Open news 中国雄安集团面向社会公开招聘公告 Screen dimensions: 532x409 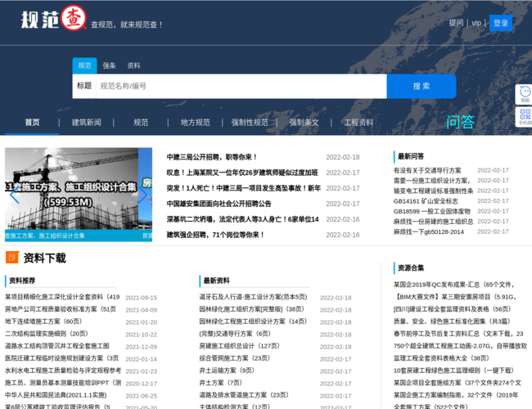point(219,204)
